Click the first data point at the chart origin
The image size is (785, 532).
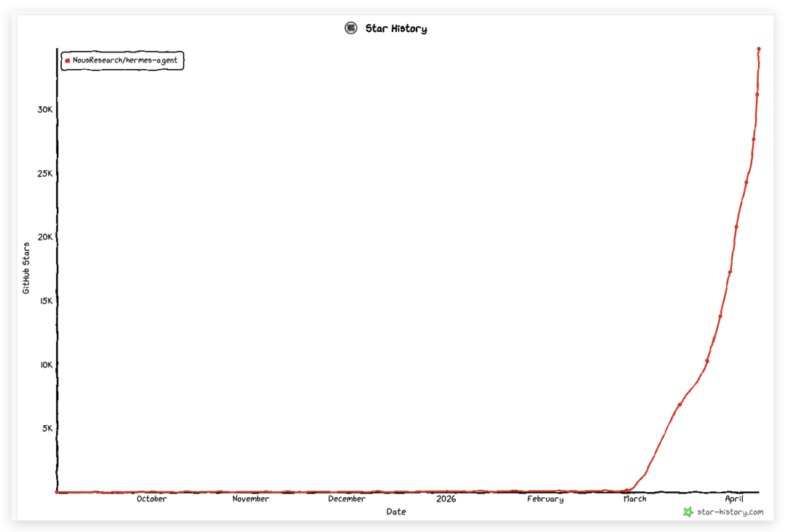click(57, 492)
